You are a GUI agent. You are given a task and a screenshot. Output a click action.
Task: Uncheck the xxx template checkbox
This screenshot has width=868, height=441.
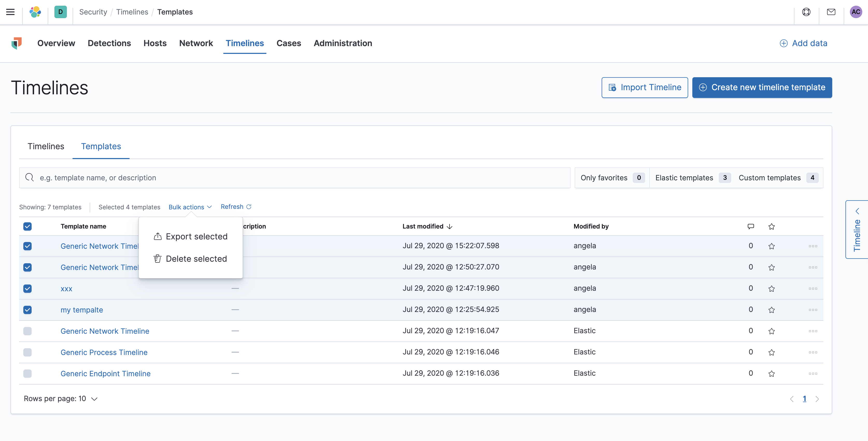[x=28, y=289]
